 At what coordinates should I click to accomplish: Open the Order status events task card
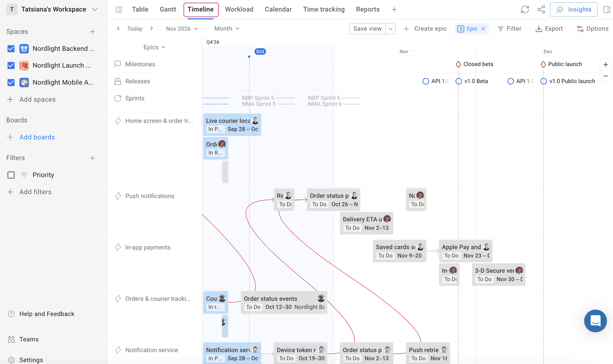click(x=284, y=302)
